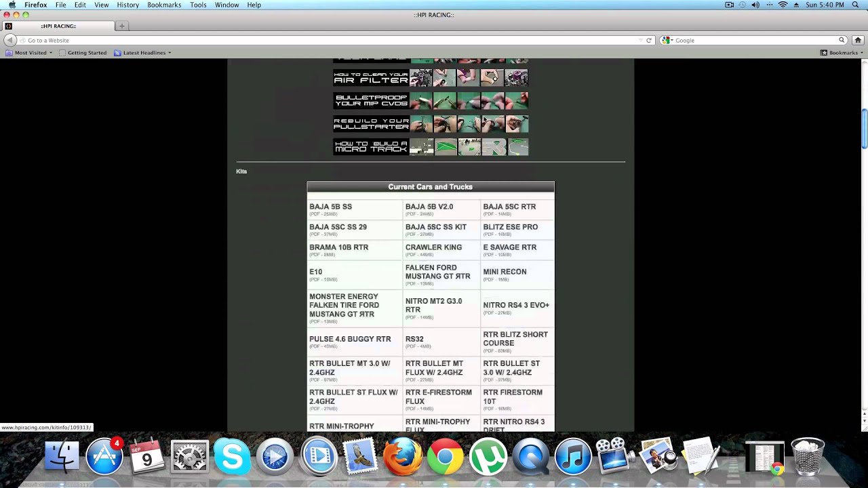
Task: Open the Bookmarks menu in menu bar
Action: pos(164,5)
